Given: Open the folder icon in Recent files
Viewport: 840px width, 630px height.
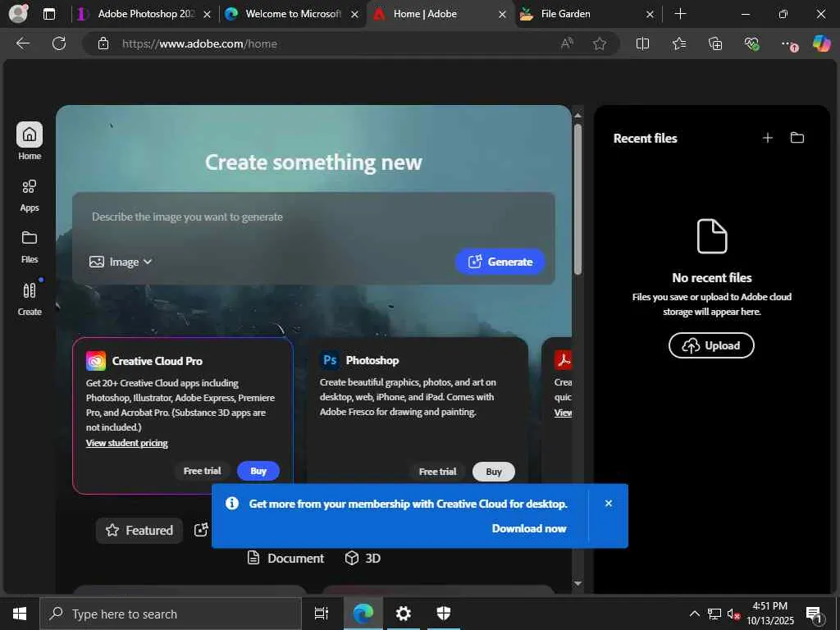Looking at the screenshot, I should [797, 138].
